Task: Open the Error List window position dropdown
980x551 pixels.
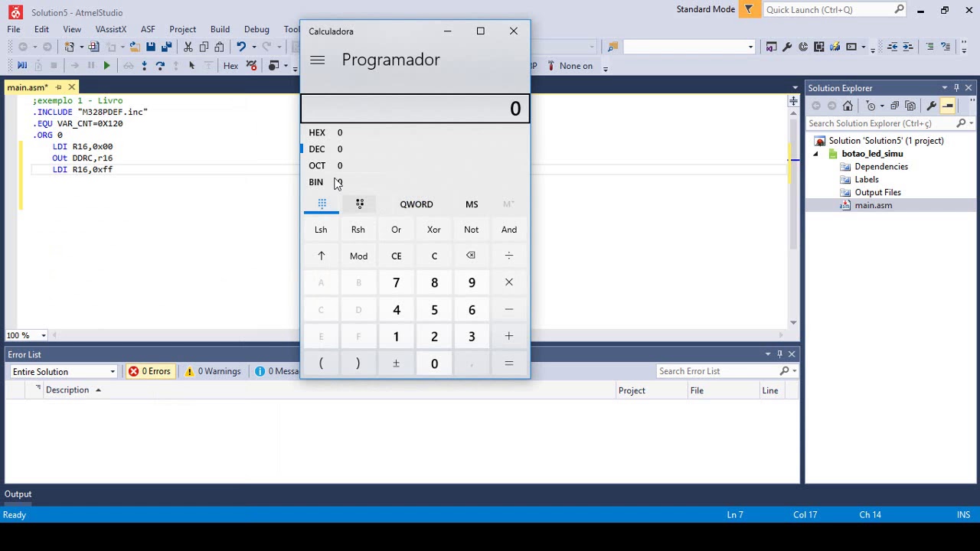Action: (768, 354)
